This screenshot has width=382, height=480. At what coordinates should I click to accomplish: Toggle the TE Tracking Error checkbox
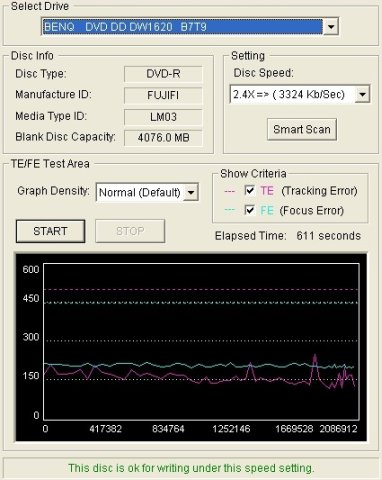250,191
